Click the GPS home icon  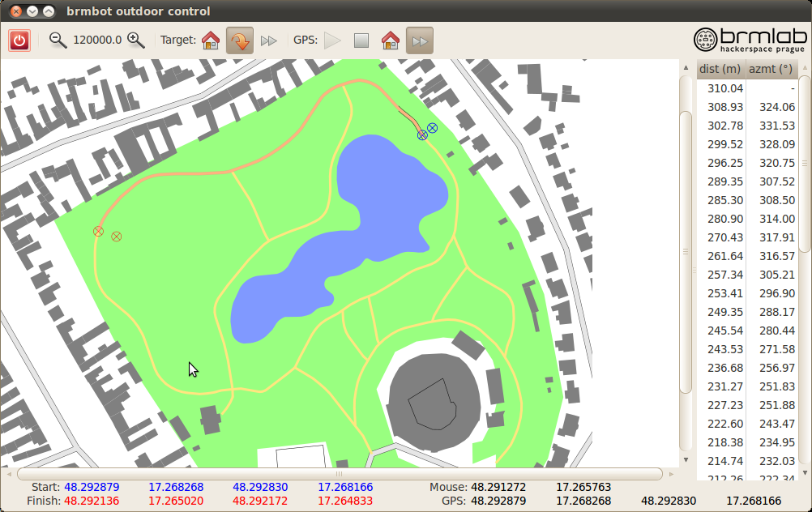(390, 41)
